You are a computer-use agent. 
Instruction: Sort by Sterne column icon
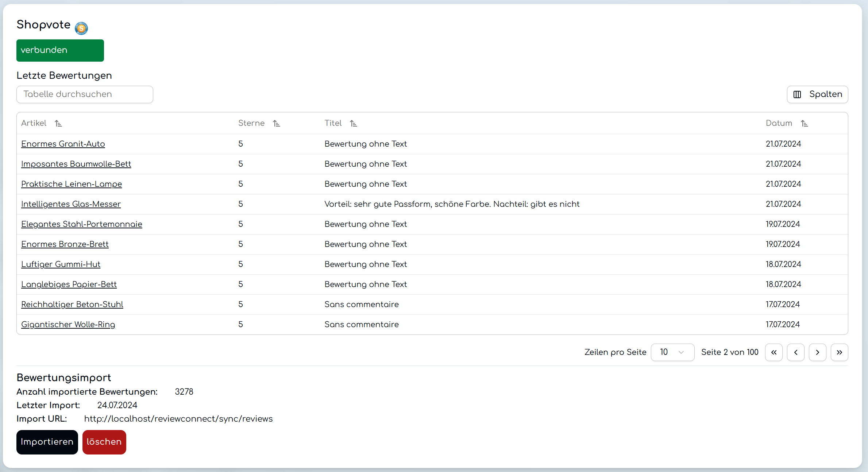277,124
